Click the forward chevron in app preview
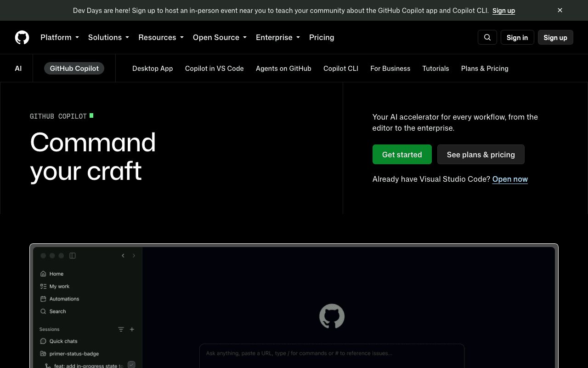 pos(134,256)
